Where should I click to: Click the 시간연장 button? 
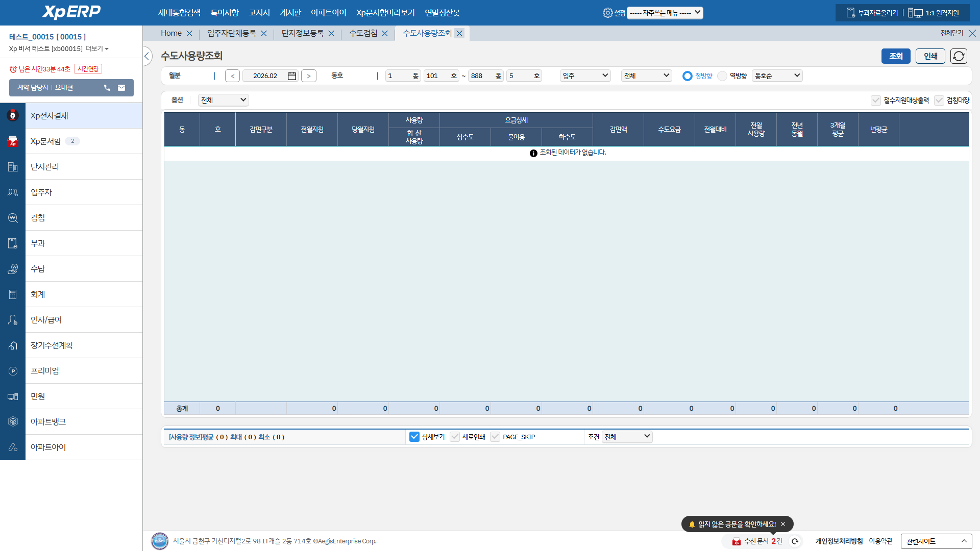(x=88, y=69)
